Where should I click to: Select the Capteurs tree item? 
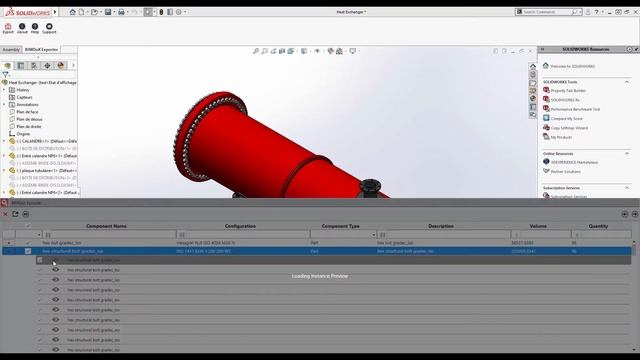point(24,97)
